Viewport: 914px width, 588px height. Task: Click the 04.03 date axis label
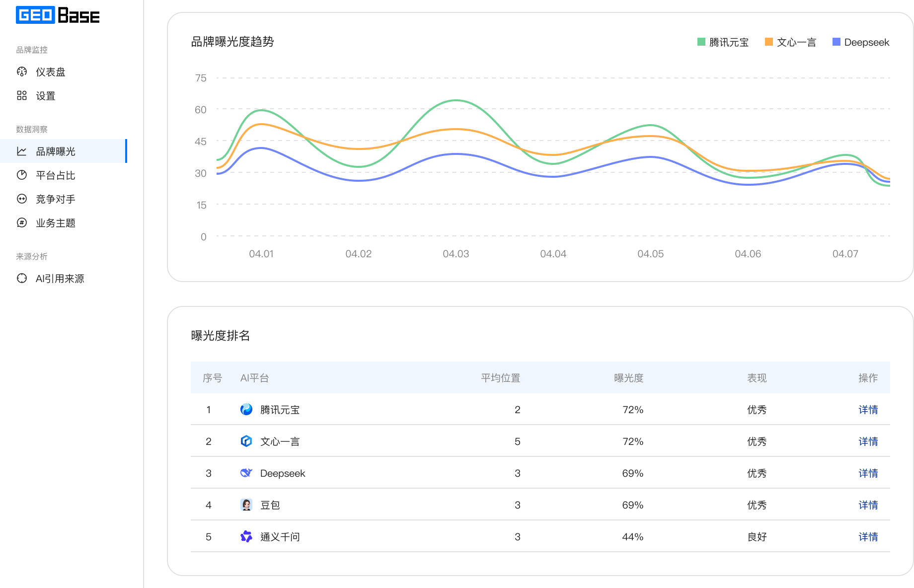point(456,254)
